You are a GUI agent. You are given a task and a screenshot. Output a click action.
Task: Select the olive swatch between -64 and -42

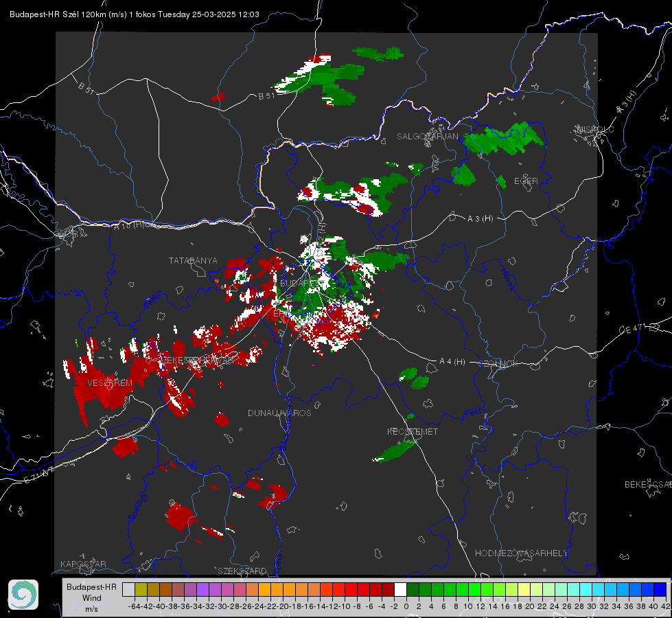pos(141,589)
